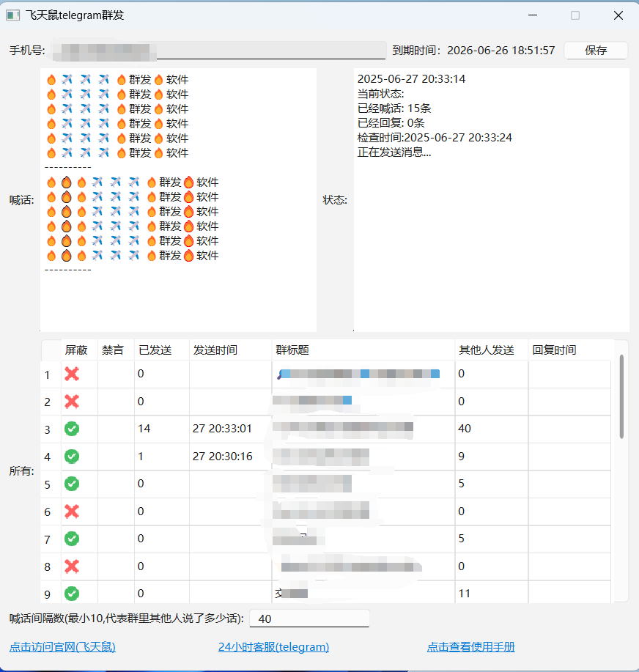The height and width of the screenshot is (672, 639).
Task: Click the green check icon in row 9
Action: coord(72,594)
